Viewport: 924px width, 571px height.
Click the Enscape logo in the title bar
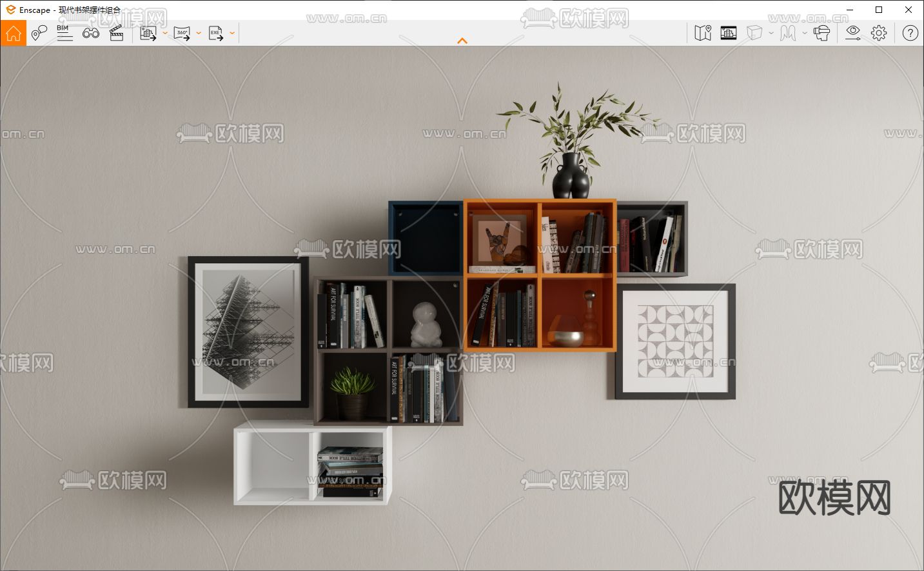click(x=10, y=10)
